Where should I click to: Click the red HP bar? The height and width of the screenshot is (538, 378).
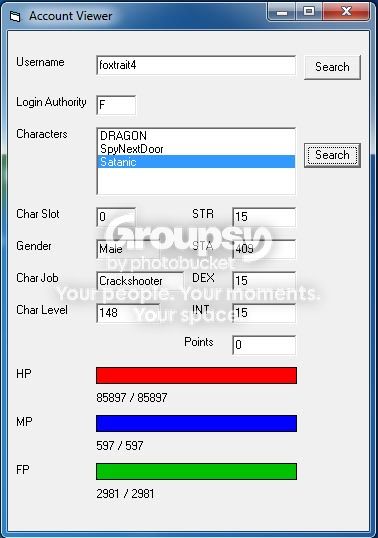click(196, 375)
